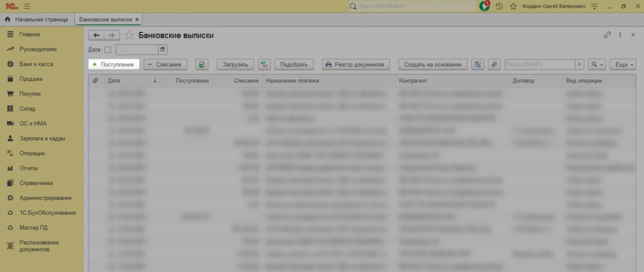Click the Администрирование gear icon

click(10, 198)
